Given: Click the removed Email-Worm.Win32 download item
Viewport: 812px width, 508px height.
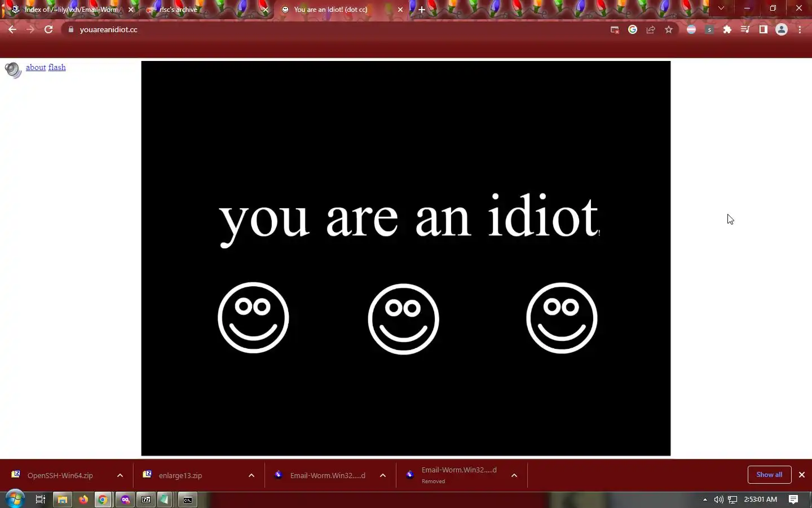Looking at the screenshot, I should [x=459, y=475].
